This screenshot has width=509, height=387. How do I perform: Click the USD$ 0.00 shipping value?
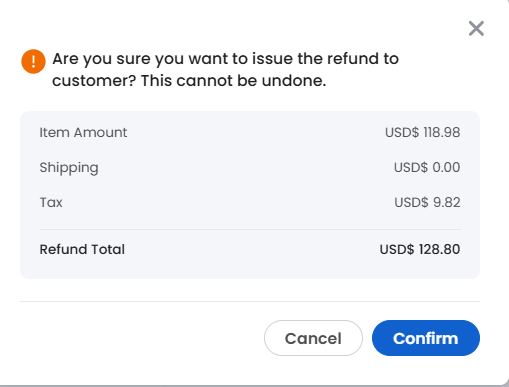tap(427, 167)
